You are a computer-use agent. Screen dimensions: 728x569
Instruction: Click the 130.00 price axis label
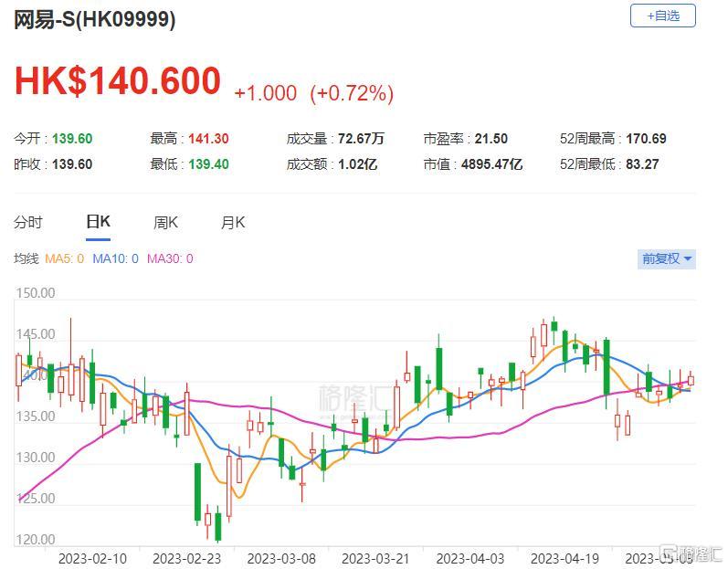(36, 458)
